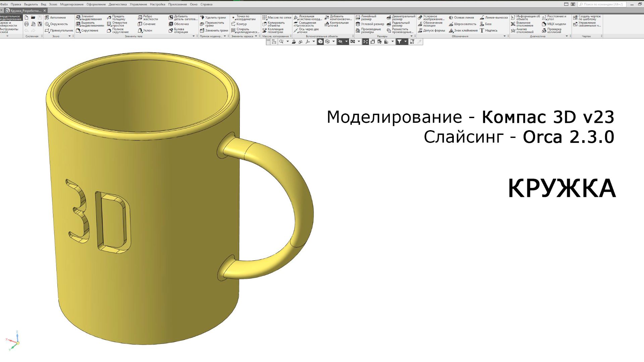Click the XYZ orientation axis widget
This screenshot has width=644, height=362.
coord(13,341)
